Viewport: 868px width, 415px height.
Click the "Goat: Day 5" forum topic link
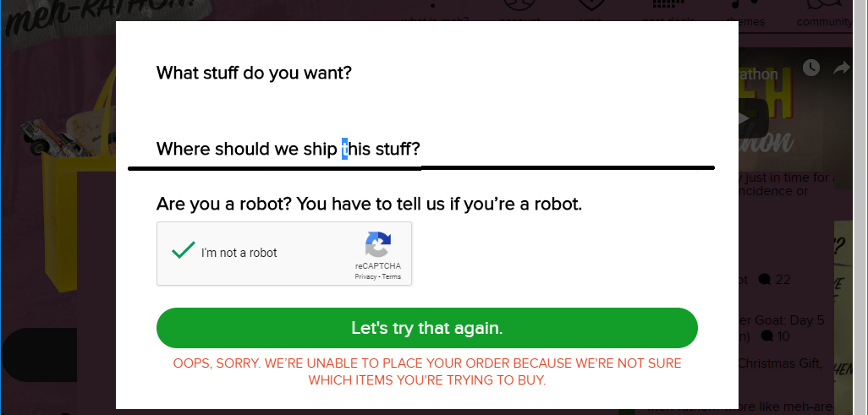point(791,320)
